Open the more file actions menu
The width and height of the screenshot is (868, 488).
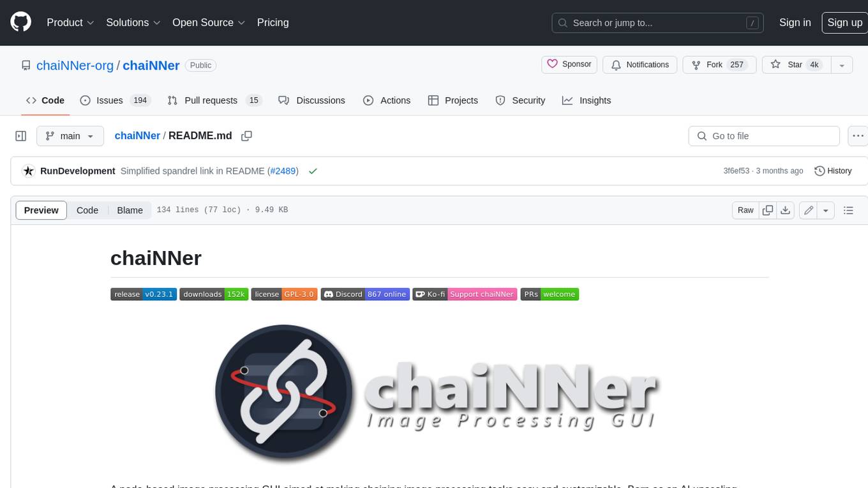point(858,136)
